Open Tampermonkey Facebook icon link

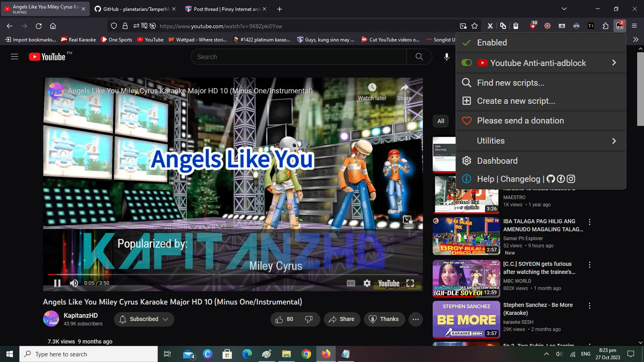click(x=561, y=179)
